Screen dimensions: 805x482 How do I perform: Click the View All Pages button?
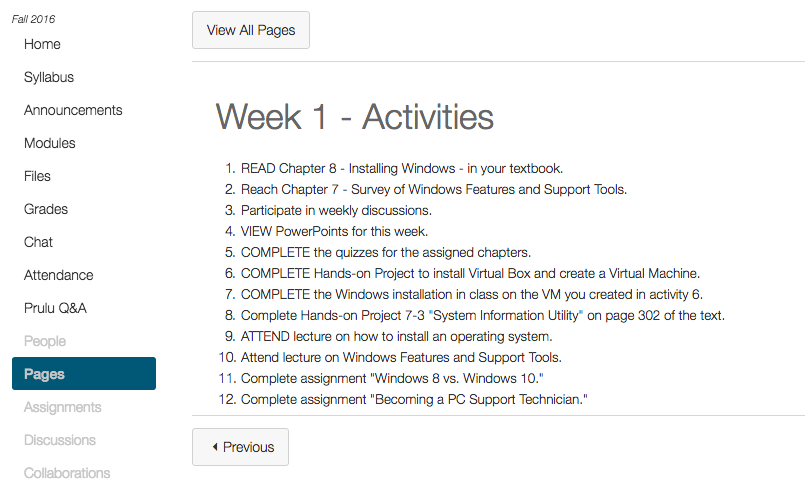[251, 30]
